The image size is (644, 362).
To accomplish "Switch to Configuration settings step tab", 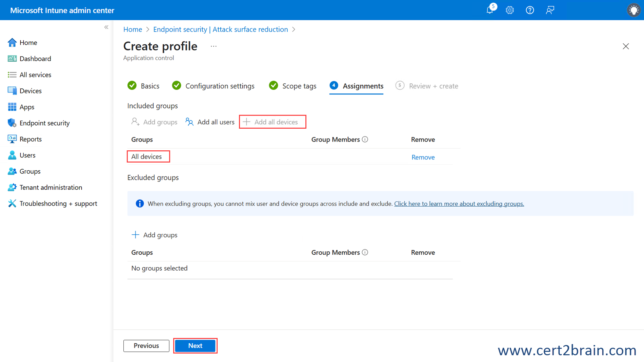I will pos(213,86).
